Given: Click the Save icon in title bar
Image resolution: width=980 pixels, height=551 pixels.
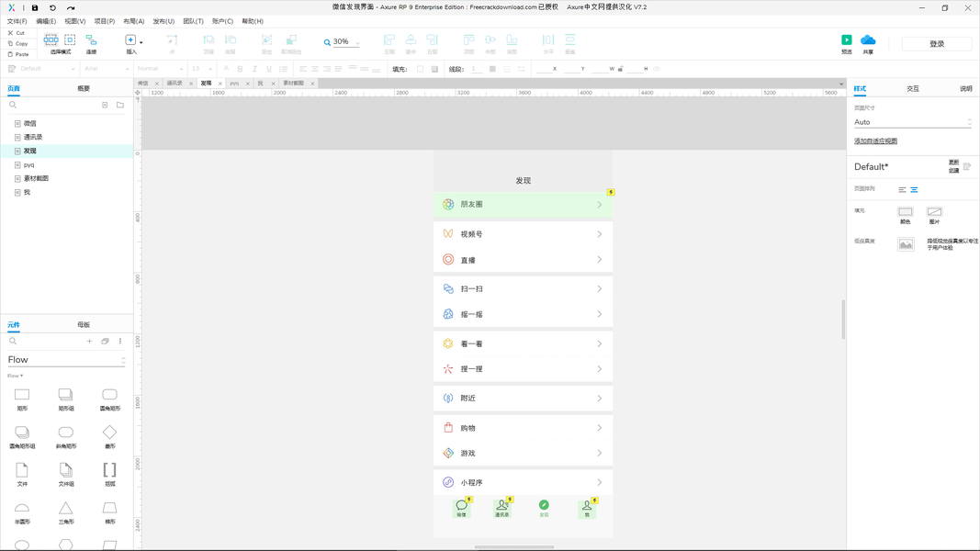Looking at the screenshot, I should pos(35,7).
